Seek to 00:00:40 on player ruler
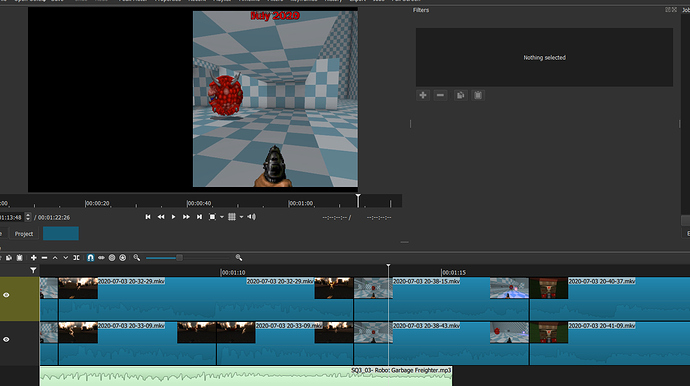 pos(199,203)
